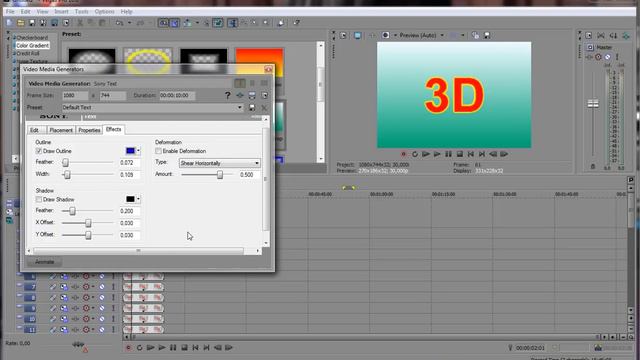
Task: Select Credit Roll in the generators list
Action: coord(28,53)
